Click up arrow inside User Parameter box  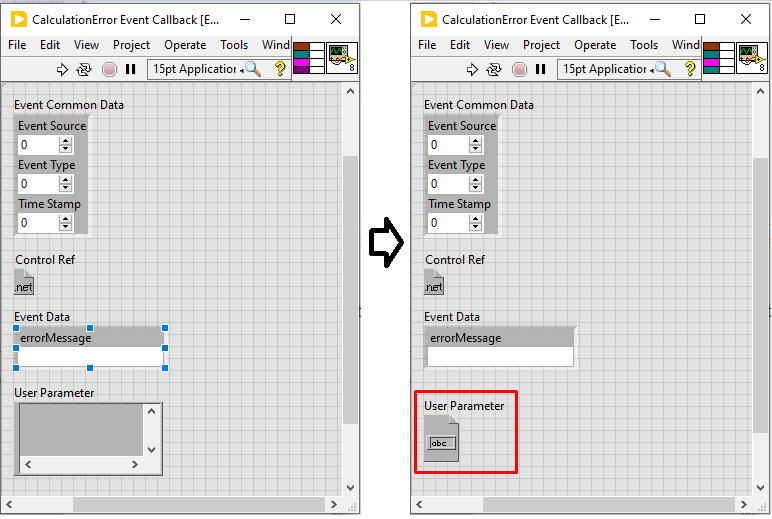click(x=152, y=411)
